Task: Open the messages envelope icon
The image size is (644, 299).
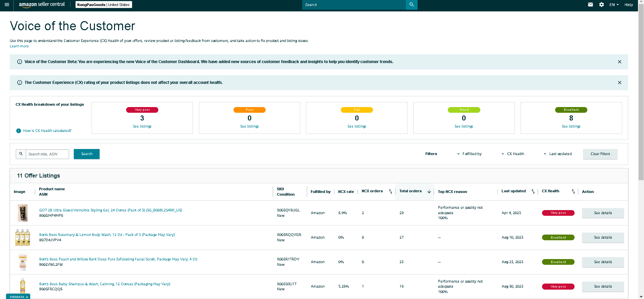Action: pos(590,5)
